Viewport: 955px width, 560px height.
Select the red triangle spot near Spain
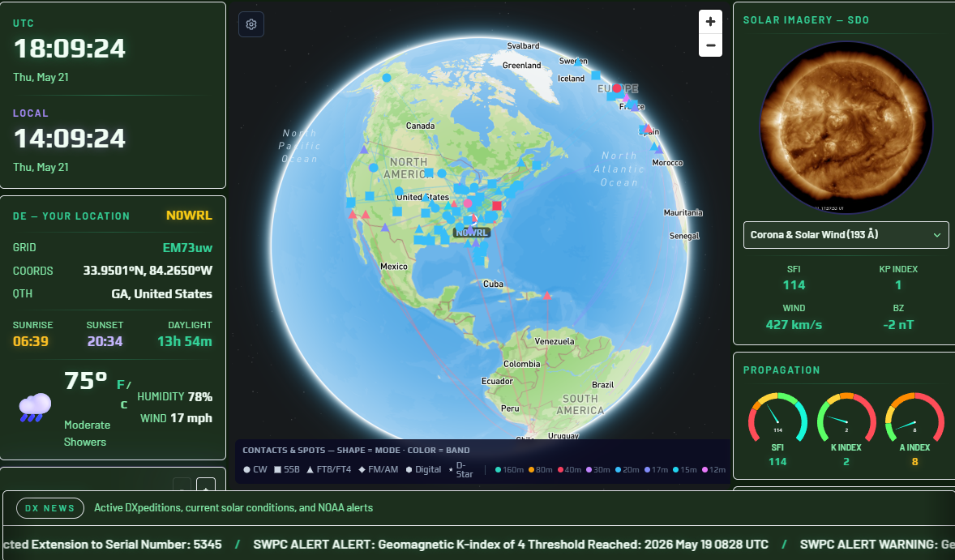point(648,128)
